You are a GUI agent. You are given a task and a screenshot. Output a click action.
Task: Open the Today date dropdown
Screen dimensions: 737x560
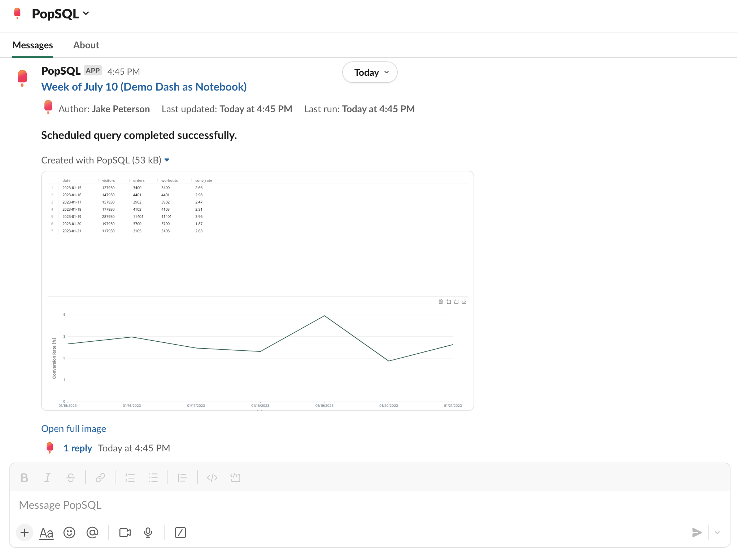point(370,73)
